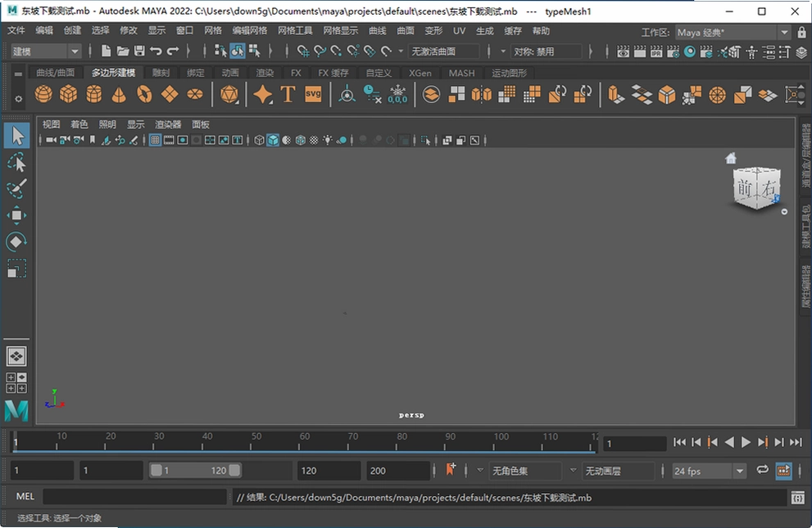812x528 pixels.
Task: Open the 编辑网格 menu
Action: pos(250,31)
